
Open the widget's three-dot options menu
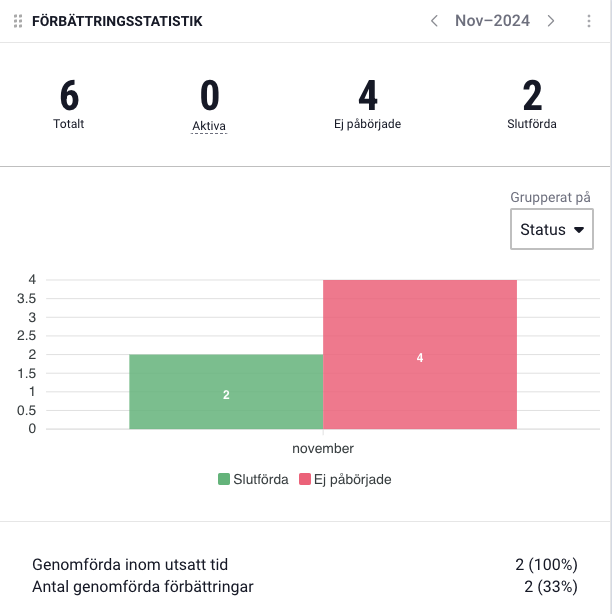tap(588, 21)
